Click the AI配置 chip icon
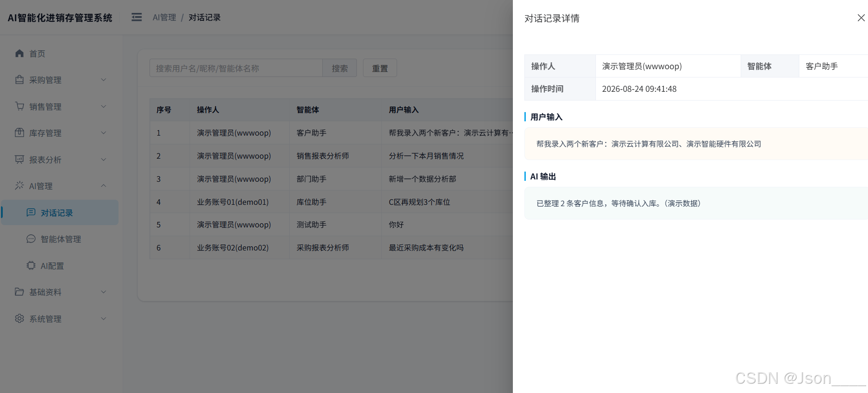 [x=31, y=266]
